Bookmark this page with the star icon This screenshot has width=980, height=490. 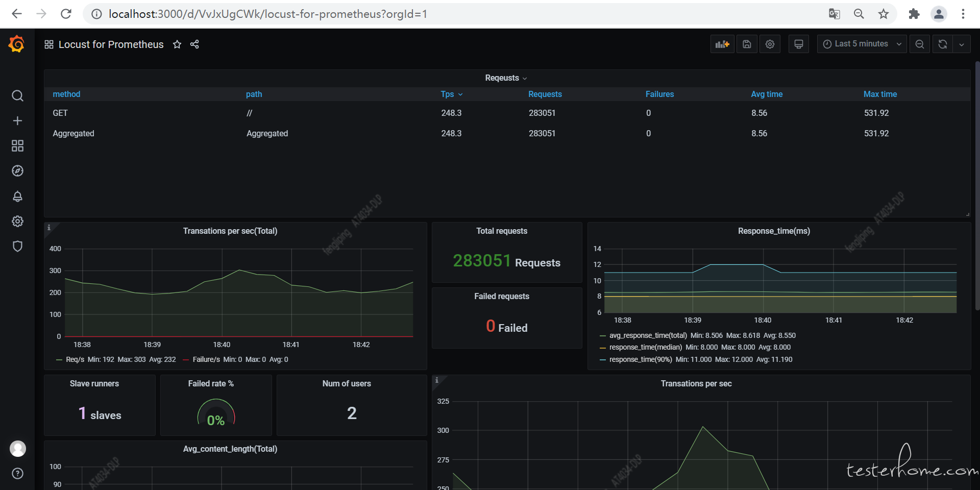(884, 14)
